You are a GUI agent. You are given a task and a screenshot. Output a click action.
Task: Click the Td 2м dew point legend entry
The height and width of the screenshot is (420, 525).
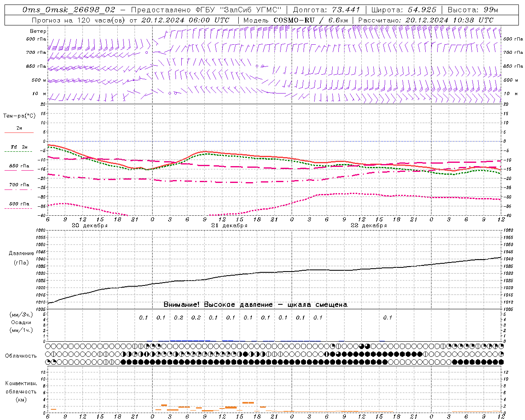(19, 149)
